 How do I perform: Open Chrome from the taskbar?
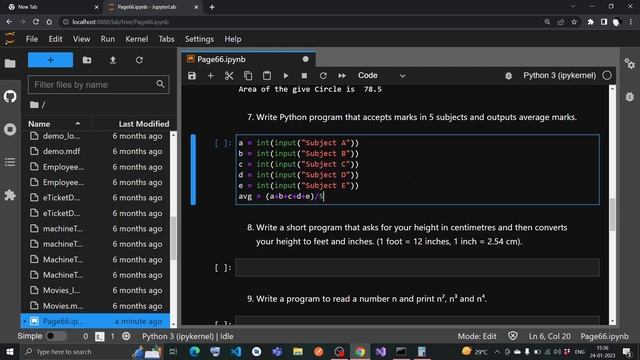[360, 351]
